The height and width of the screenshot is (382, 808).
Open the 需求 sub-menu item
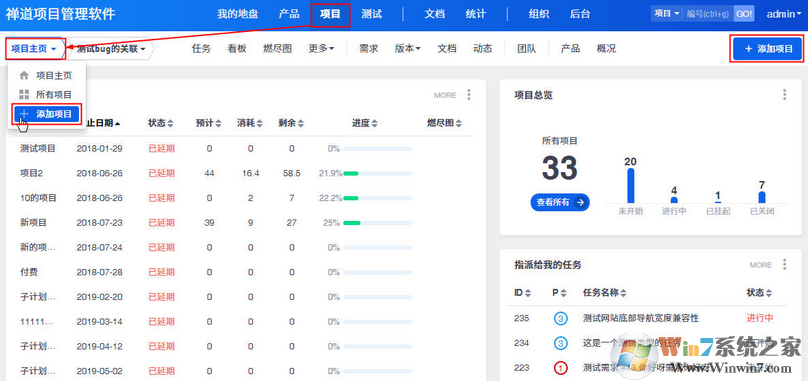coord(368,49)
